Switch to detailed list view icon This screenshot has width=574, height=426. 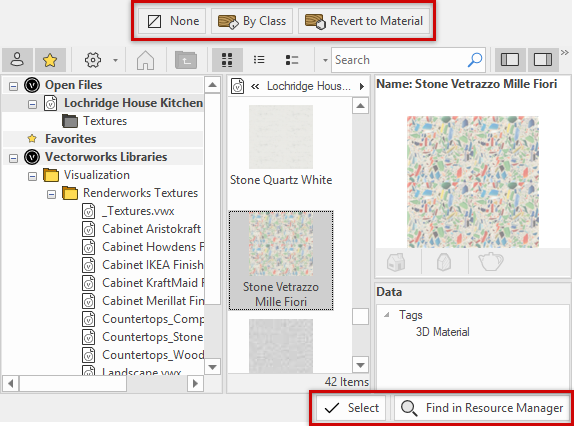click(x=292, y=60)
